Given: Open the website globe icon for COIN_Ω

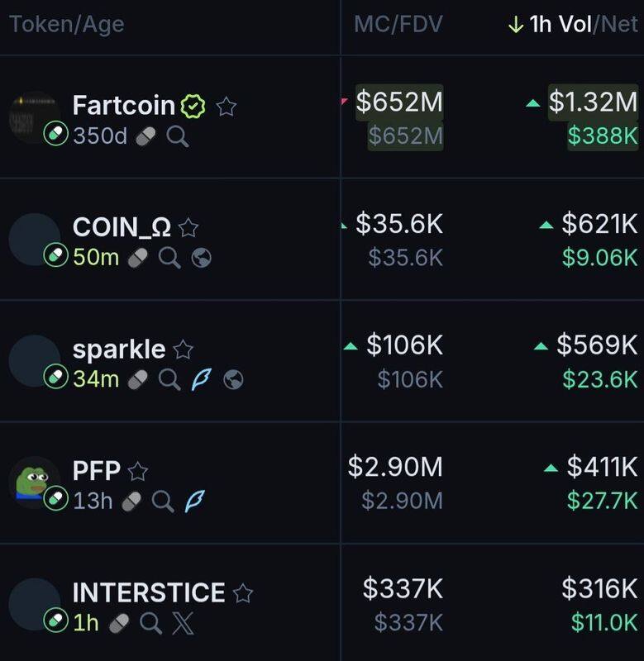Looking at the screenshot, I should [x=201, y=258].
